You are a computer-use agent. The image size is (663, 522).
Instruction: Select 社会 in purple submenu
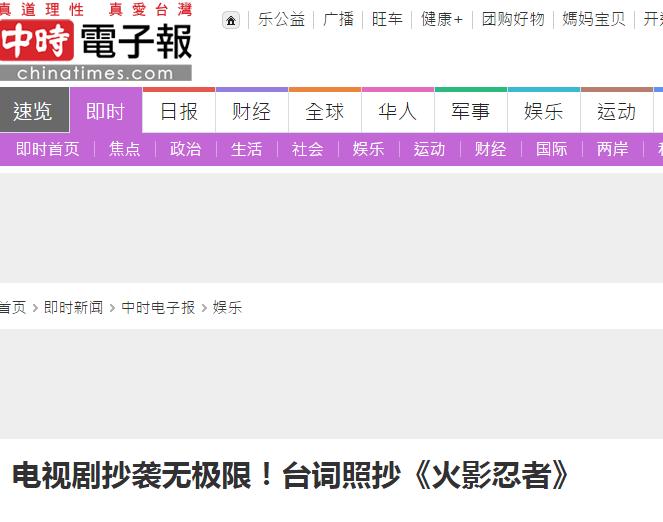coord(307,149)
